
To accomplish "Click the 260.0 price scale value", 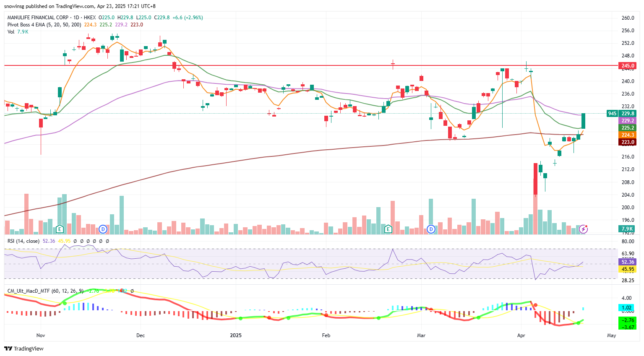I will pos(628,18).
